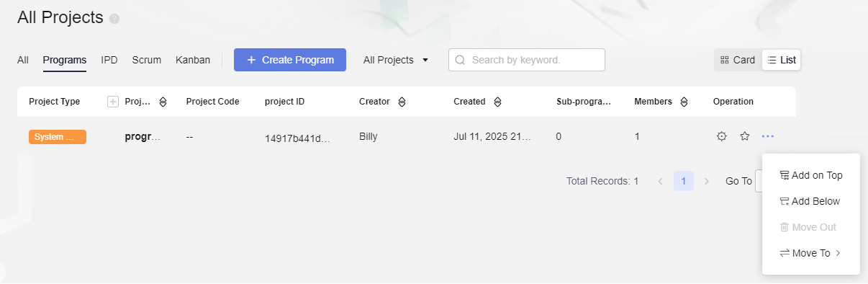Sort by Creator column arrows
The image size is (868, 284).
[402, 102]
